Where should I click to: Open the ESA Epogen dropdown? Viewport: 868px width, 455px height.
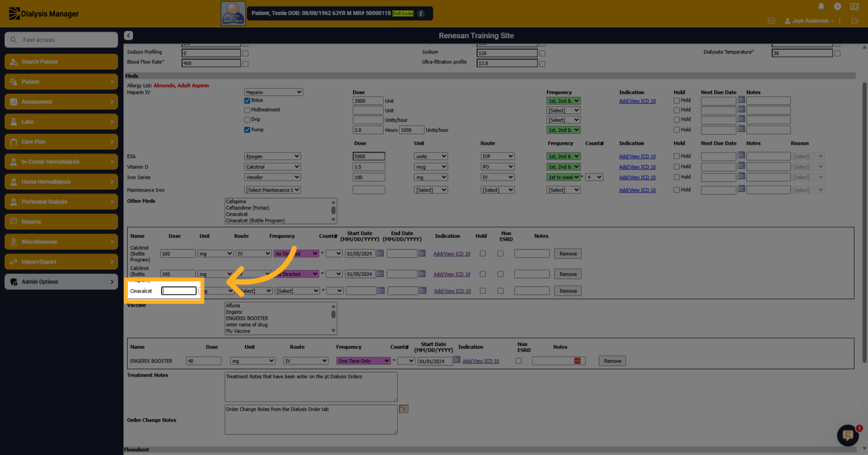272,156
